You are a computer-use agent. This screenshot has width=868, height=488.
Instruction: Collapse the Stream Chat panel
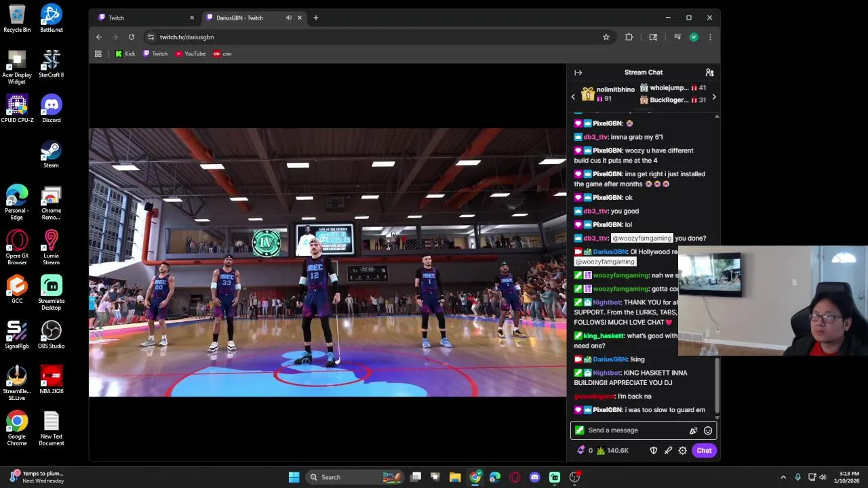pos(578,73)
